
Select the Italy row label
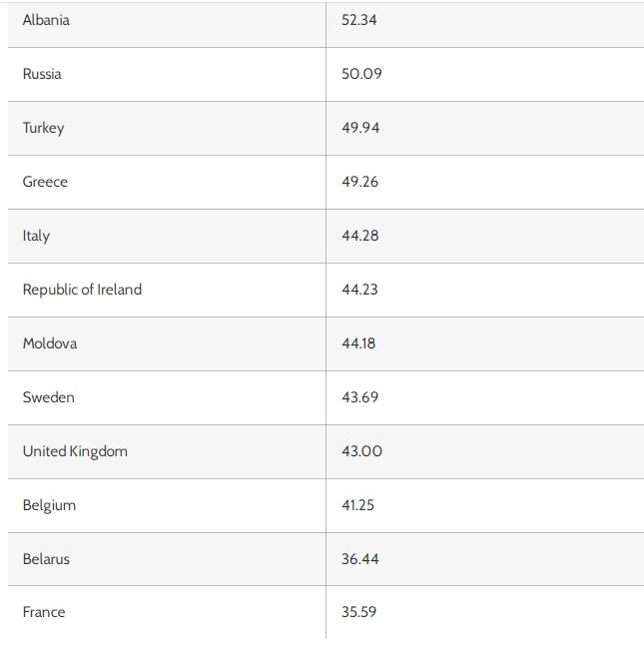tap(36, 236)
